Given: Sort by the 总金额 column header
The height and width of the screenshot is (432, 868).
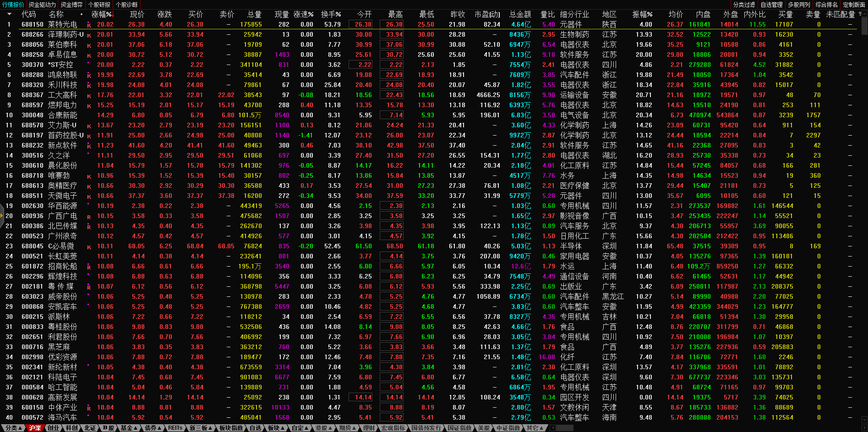Looking at the screenshot, I should coord(520,14).
